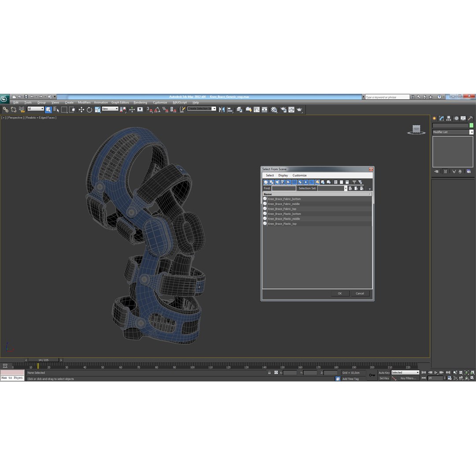Open the 3ds Max application menu

pyautogui.click(x=4, y=98)
